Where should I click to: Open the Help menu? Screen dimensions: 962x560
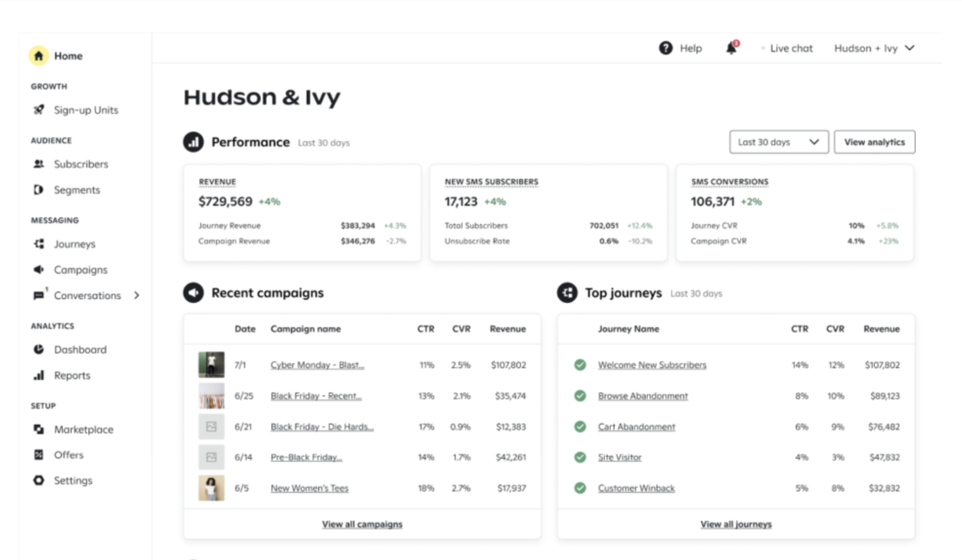[x=680, y=48]
